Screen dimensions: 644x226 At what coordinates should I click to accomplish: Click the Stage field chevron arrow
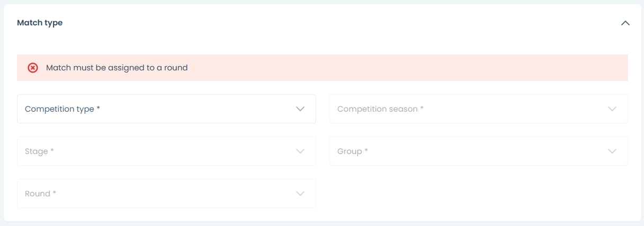(x=300, y=151)
